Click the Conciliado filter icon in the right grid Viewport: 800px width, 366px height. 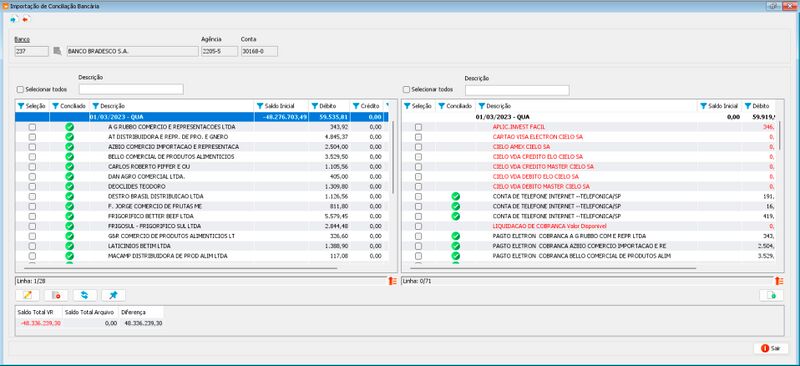442,106
